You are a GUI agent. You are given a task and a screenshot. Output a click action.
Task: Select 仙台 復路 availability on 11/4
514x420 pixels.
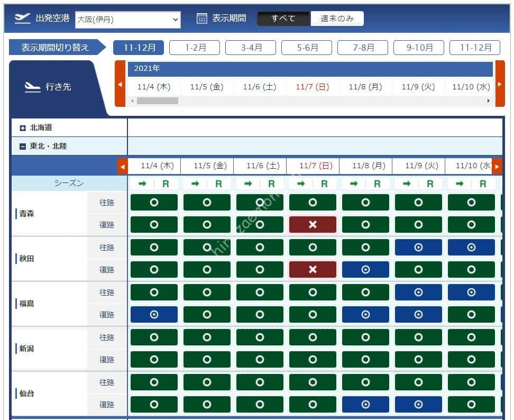tap(154, 404)
